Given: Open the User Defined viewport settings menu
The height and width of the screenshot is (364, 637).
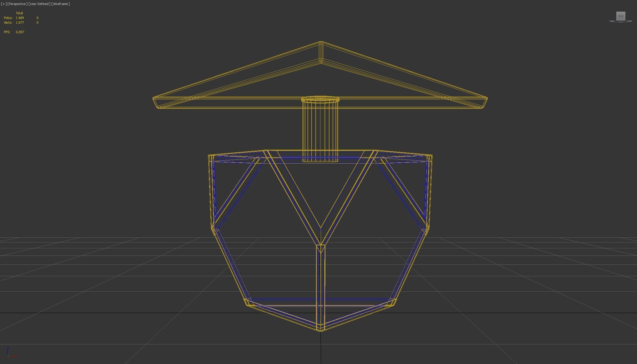Looking at the screenshot, I should (39, 4).
